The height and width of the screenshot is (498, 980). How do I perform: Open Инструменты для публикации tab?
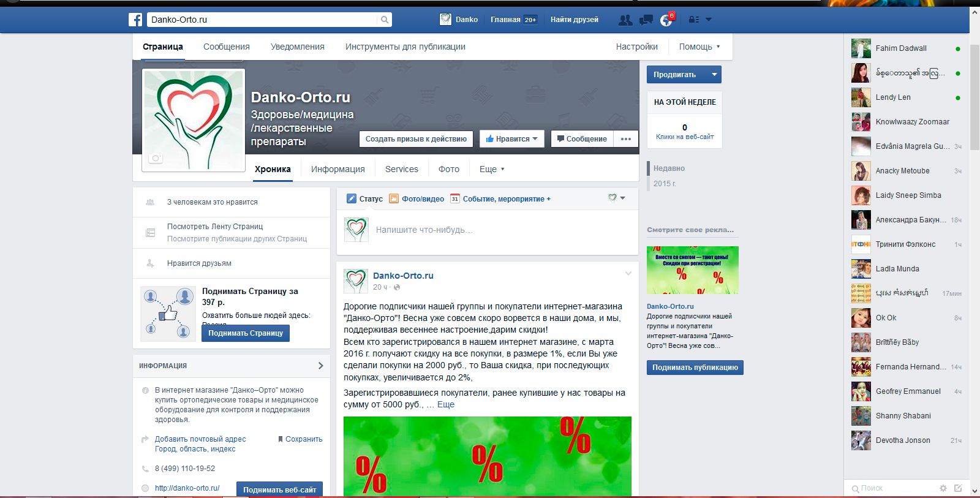[x=405, y=47]
